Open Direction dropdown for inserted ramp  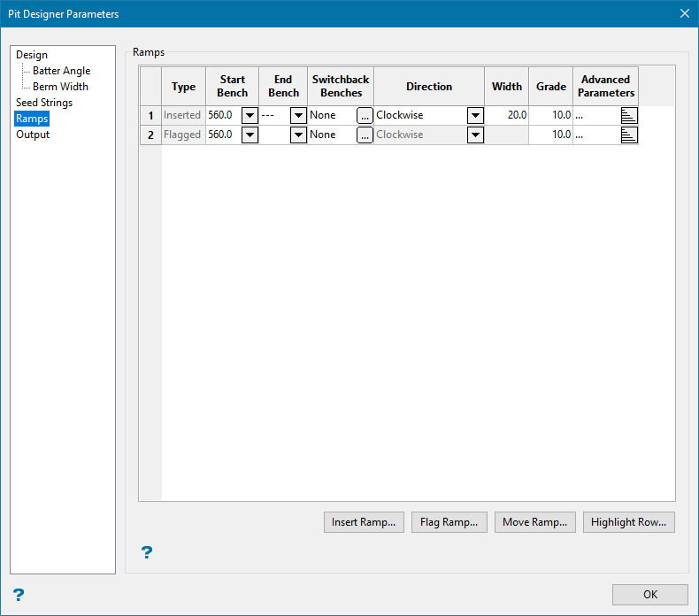coord(475,115)
